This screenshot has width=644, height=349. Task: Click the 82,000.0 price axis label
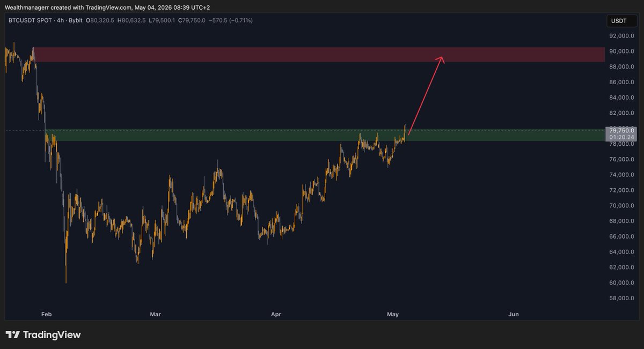tap(623, 113)
